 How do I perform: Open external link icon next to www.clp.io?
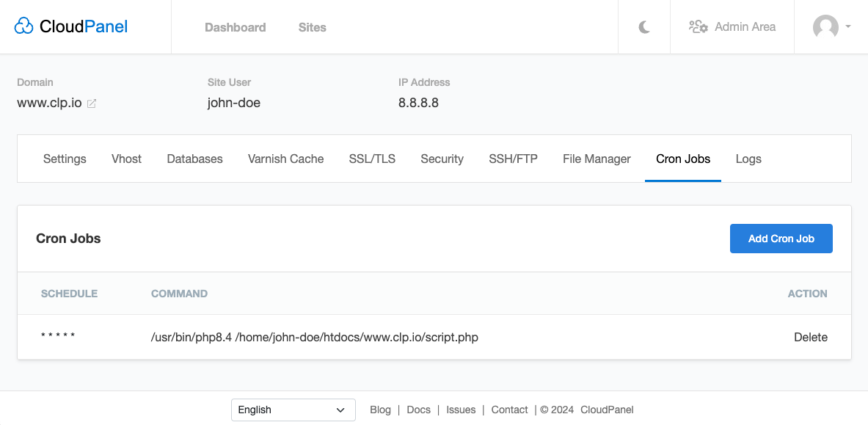(92, 103)
